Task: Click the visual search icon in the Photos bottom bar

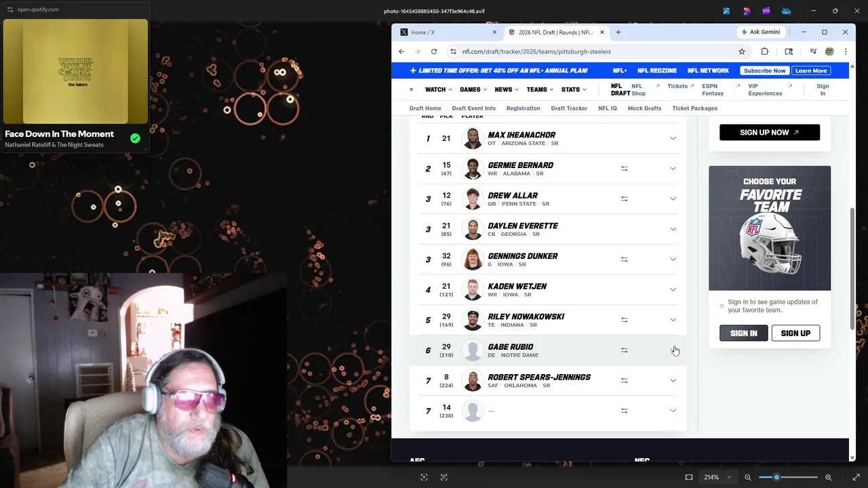Action: [x=424, y=477]
